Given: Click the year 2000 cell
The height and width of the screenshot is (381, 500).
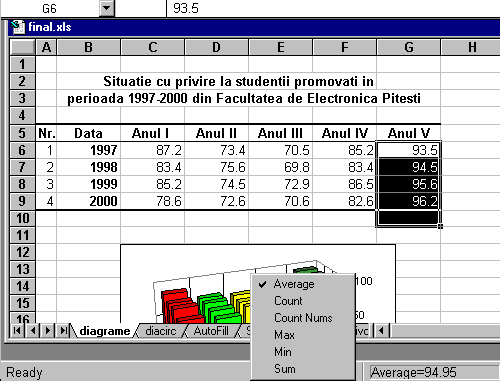Looking at the screenshot, I should coord(88,201).
